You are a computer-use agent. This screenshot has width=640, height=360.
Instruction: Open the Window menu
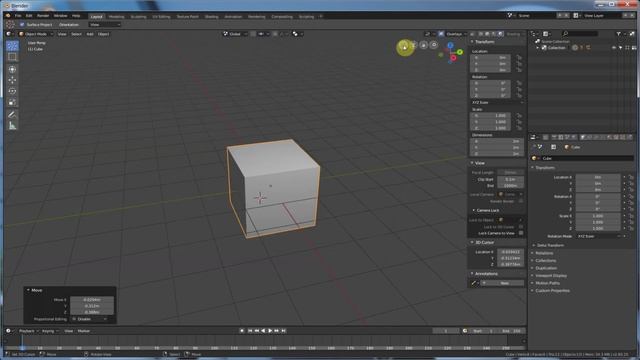point(60,16)
